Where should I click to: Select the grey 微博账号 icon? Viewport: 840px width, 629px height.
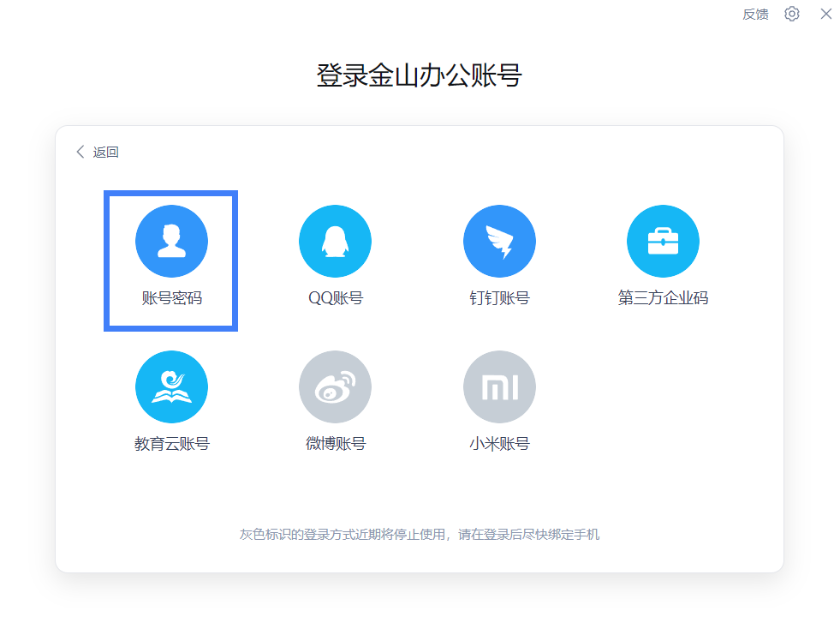click(x=336, y=387)
